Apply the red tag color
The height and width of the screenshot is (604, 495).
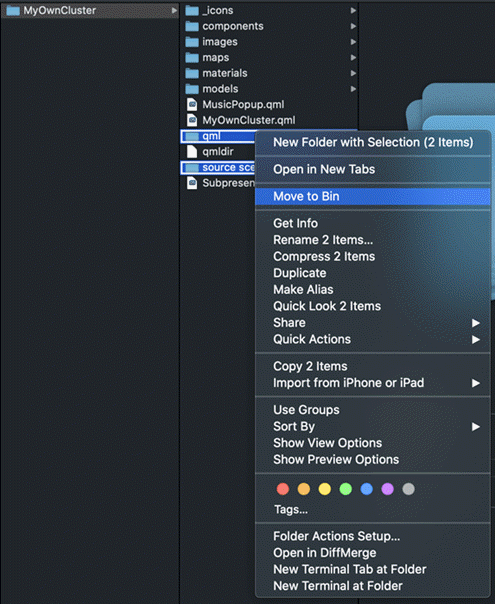pyautogui.click(x=283, y=489)
